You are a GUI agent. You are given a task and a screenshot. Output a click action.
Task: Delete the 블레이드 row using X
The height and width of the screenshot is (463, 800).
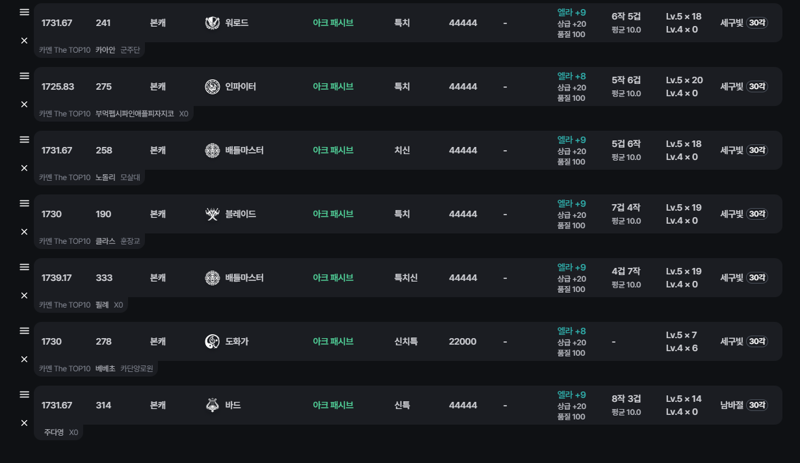pyautogui.click(x=24, y=232)
